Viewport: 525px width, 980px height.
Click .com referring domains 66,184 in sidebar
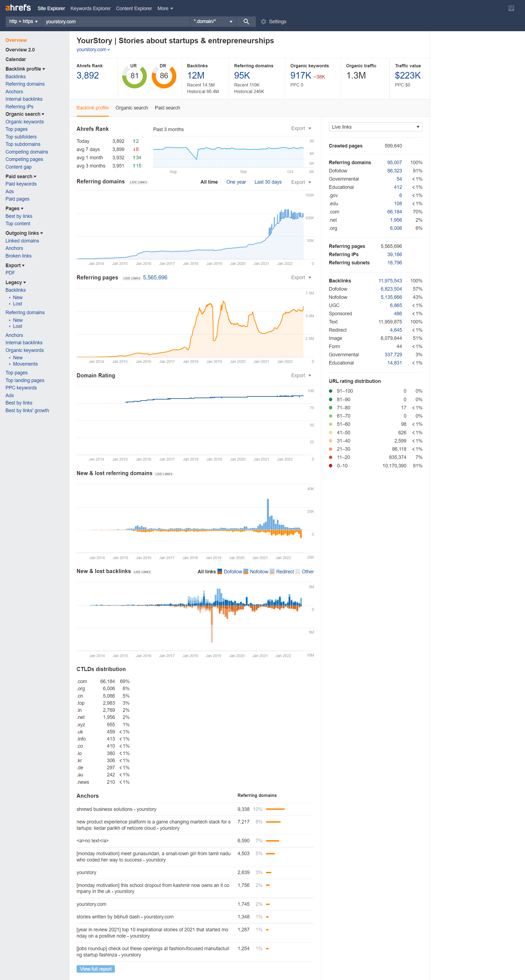(x=394, y=212)
